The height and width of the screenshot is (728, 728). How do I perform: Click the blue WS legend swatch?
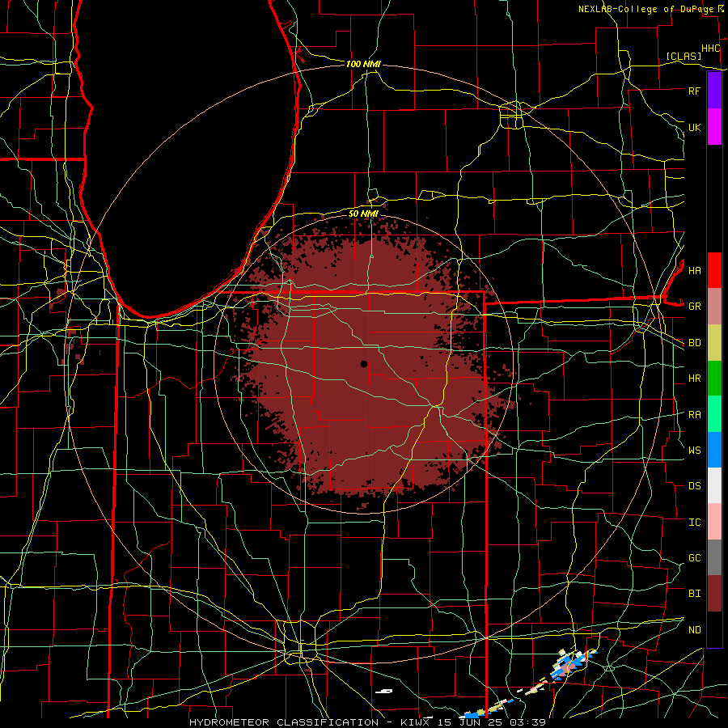click(x=714, y=450)
